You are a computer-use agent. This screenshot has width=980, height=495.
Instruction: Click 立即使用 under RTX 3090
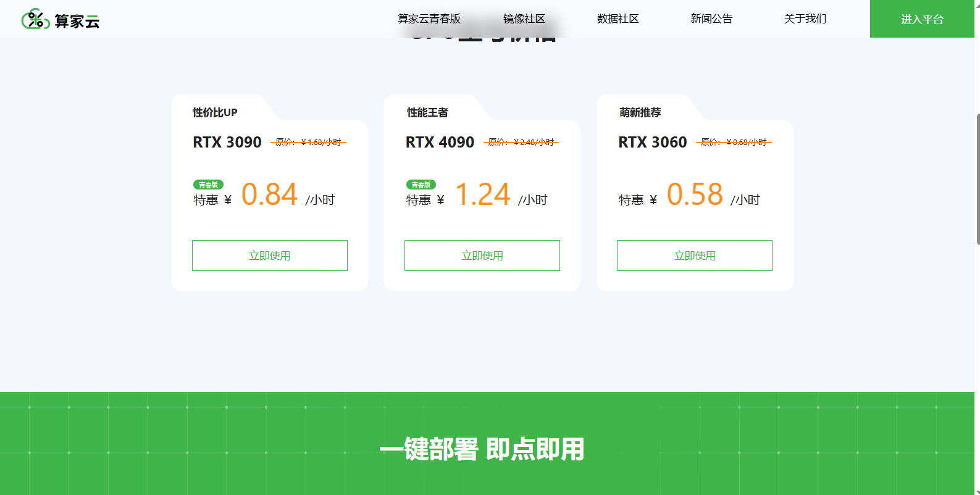tap(270, 256)
